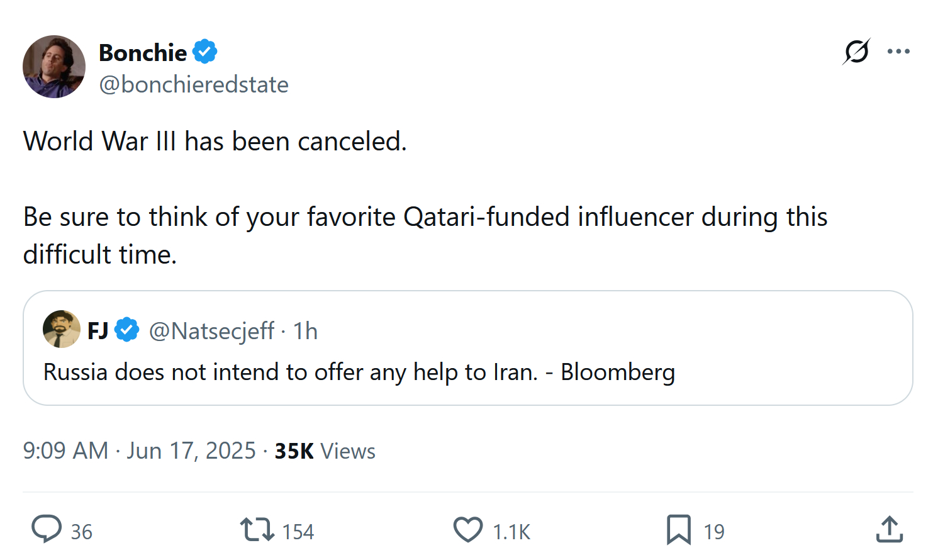This screenshot has width=933, height=560.
Task: Click the share upload icon
Action: click(x=889, y=530)
